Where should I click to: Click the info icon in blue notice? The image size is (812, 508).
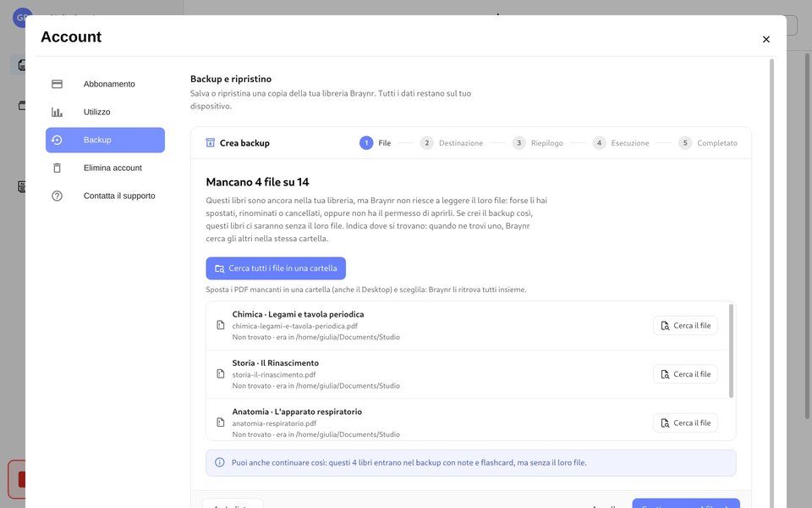220,462
